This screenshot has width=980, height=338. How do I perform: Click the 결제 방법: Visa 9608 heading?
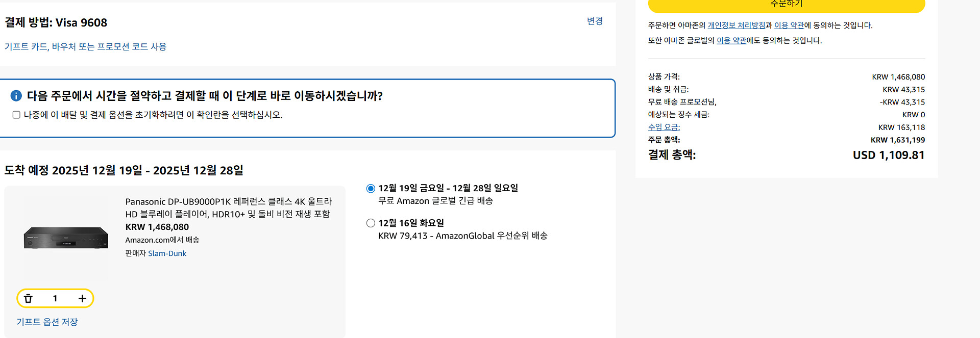[x=56, y=22]
